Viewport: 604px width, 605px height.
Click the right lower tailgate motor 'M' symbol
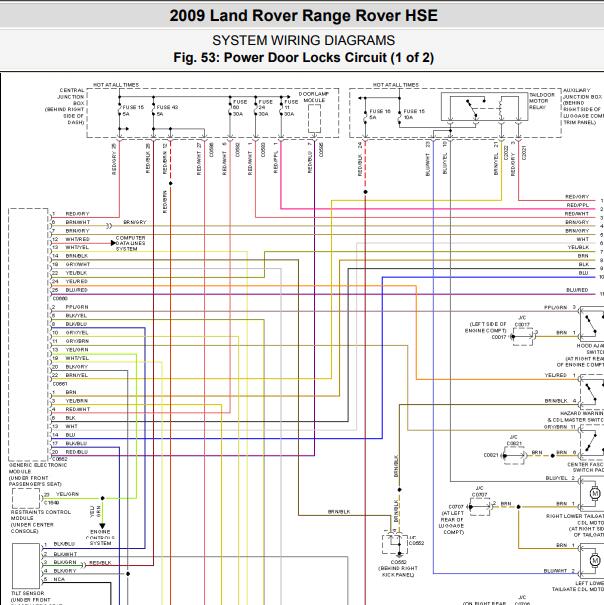tap(594, 493)
